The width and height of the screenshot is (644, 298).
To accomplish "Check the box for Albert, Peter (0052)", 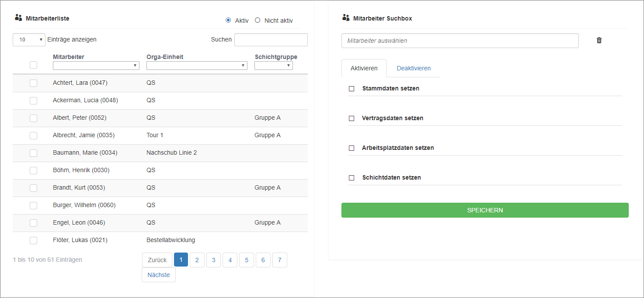I will click(33, 118).
